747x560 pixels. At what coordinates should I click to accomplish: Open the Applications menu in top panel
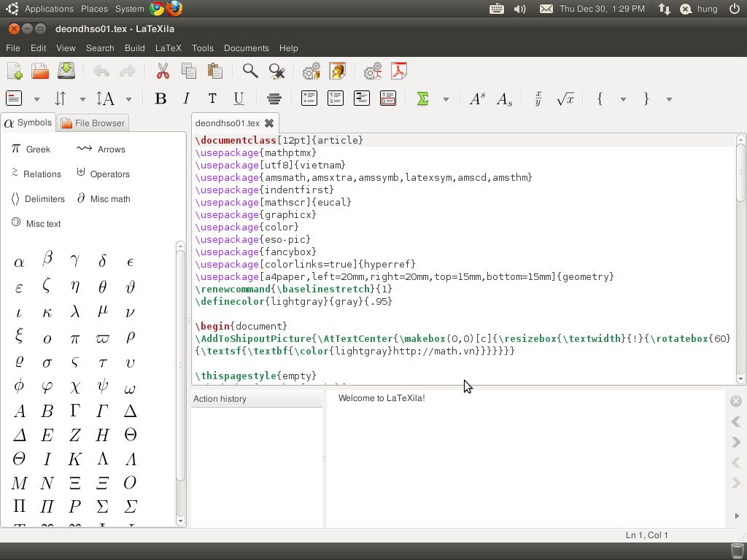coord(49,9)
